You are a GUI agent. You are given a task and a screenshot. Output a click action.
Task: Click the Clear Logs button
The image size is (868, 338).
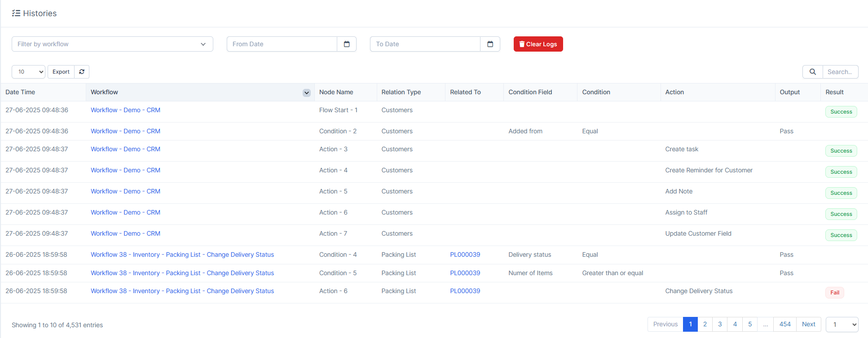pyautogui.click(x=538, y=44)
